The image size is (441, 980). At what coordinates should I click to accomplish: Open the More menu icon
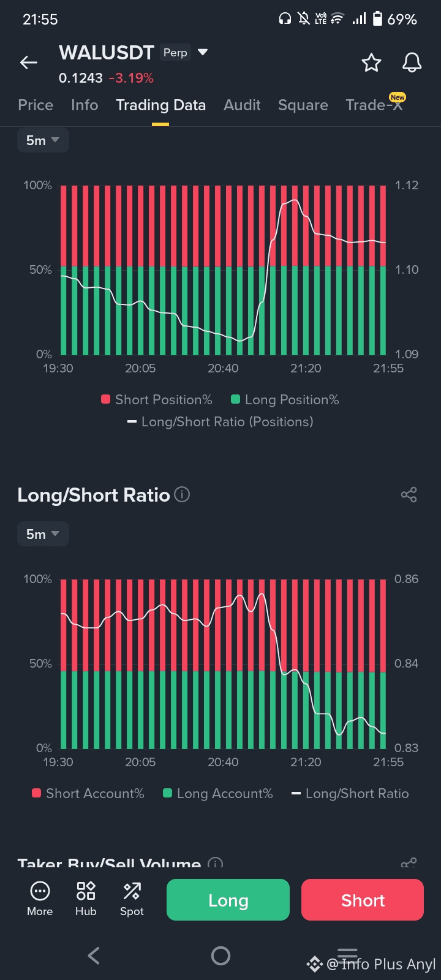40,899
